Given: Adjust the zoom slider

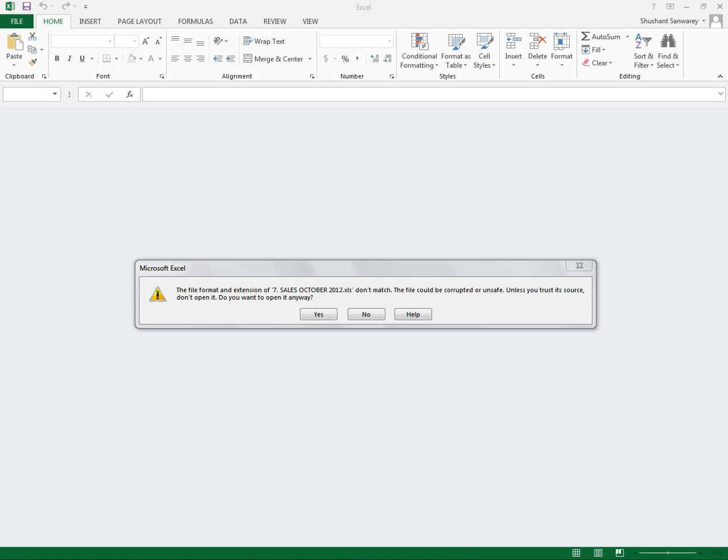Looking at the screenshot, I should click(668, 552).
